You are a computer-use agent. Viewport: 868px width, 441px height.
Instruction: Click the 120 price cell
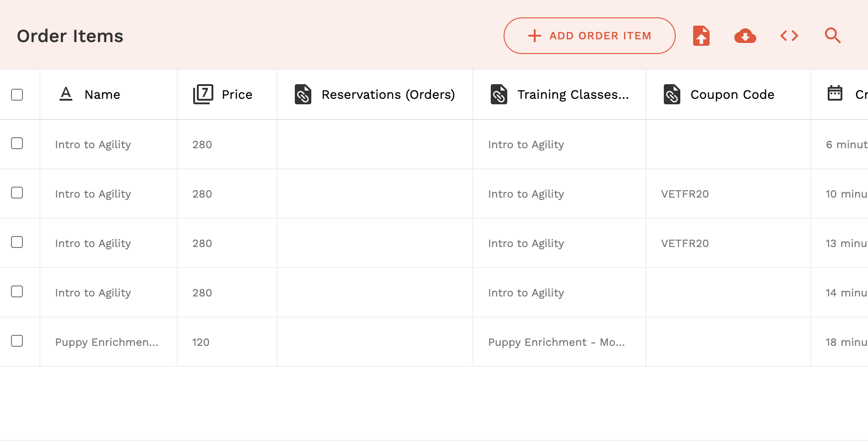click(201, 342)
